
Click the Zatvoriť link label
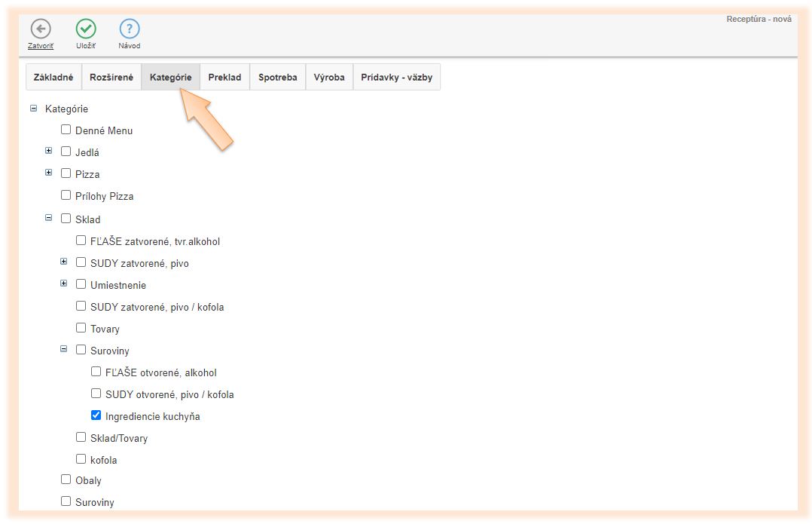41,46
